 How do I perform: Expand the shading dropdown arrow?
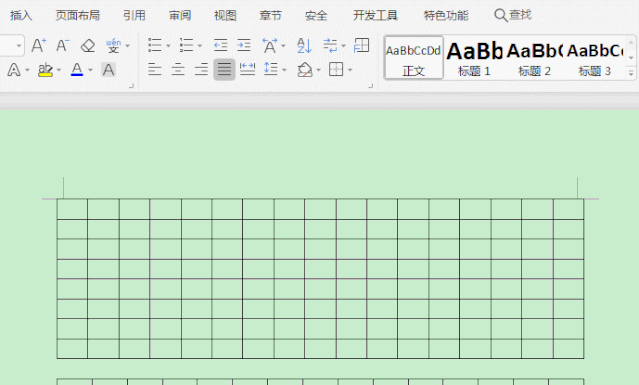click(x=319, y=70)
